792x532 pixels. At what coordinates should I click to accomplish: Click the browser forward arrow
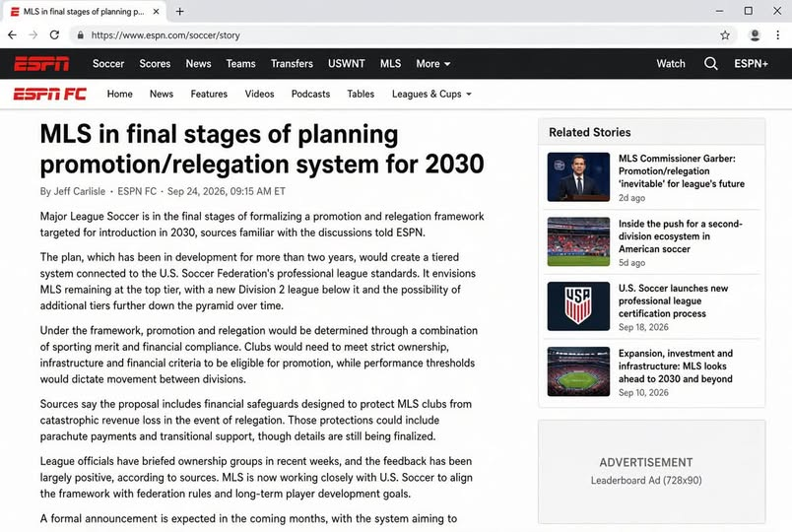33,34
